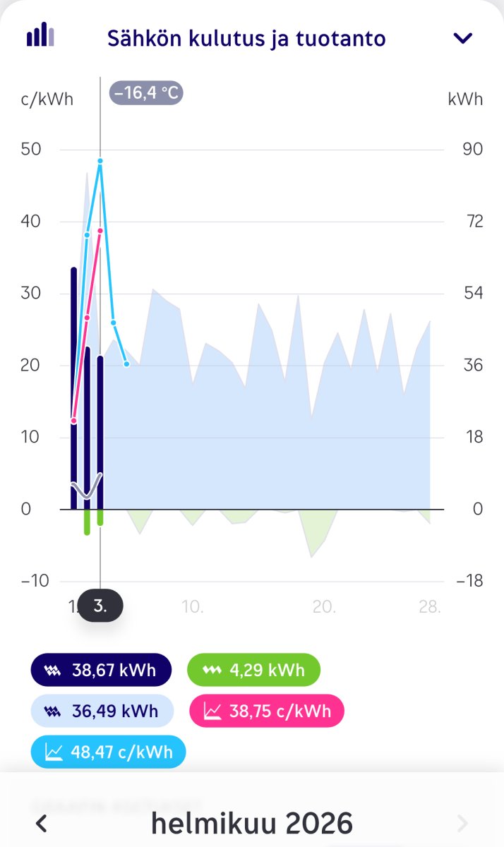Tap the line chart icon in the pink 38,75 c/kWh pill
Viewport: 504px width, 847px height.
[212, 711]
